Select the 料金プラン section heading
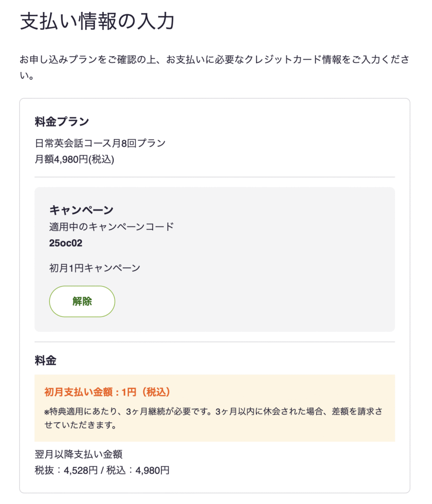The image size is (432, 504). pyautogui.click(x=62, y=122)
